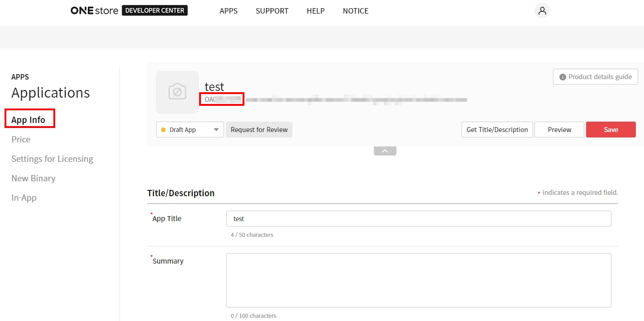
Task: Go to the HELP menu
Action: tap(315, 11)
